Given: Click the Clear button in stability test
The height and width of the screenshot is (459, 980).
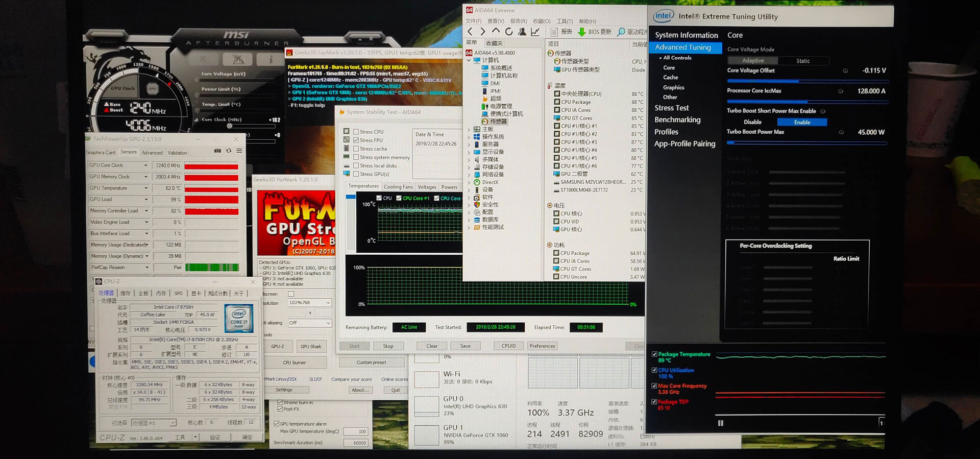Looking at the screenshot, I should [x=432, y=346].
